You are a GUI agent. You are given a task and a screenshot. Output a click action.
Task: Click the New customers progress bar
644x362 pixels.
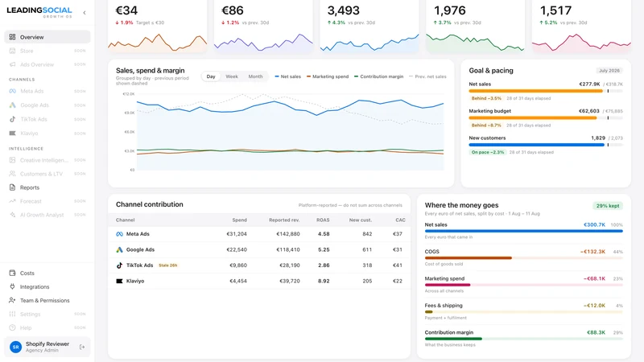[546, 145]
